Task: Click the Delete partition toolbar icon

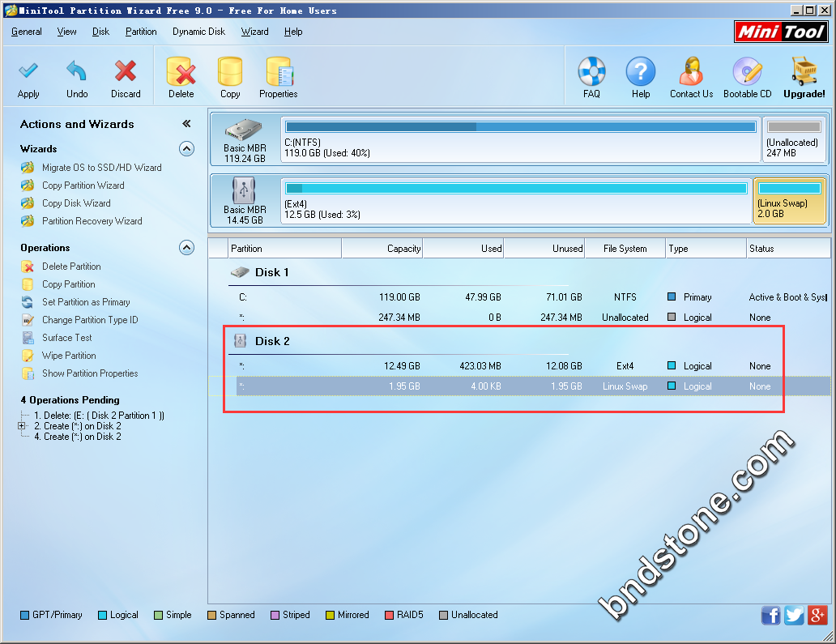Action: (181, 78)
